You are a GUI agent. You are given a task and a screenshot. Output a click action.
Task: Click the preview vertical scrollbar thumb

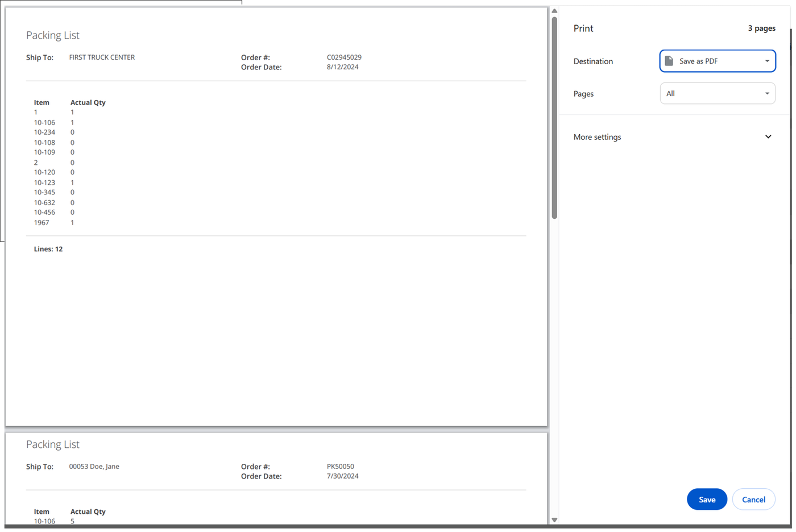pyautogui.click(x=554, y=118)
